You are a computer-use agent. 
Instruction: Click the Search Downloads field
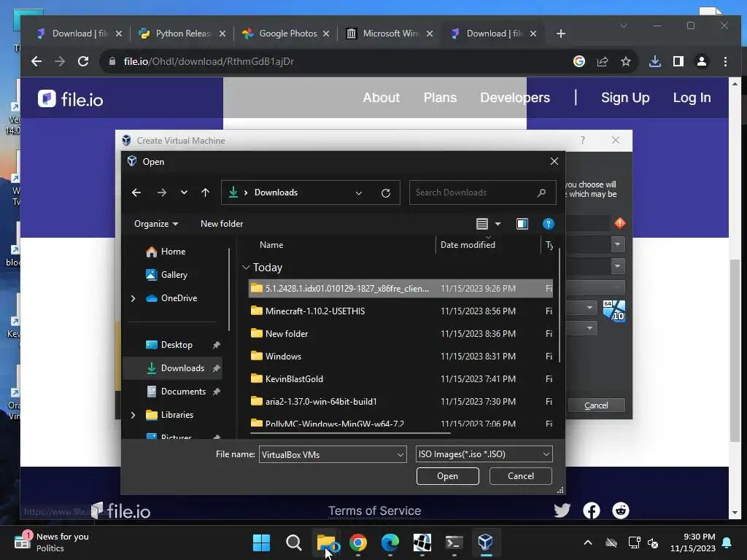482,192
